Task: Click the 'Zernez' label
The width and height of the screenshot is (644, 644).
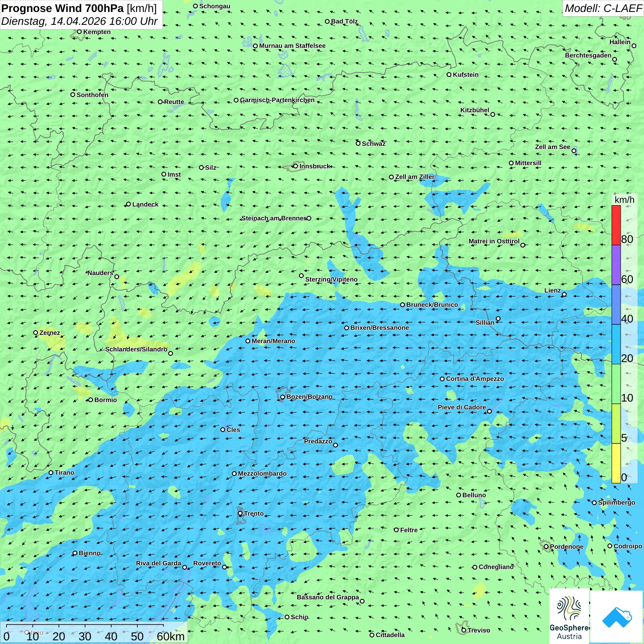Action: [50, 333]
